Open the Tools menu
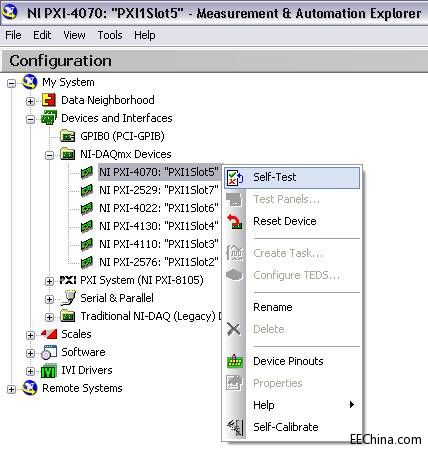Image resolution: width=428 pixels, height=453 pixels. tap(110, 35)
